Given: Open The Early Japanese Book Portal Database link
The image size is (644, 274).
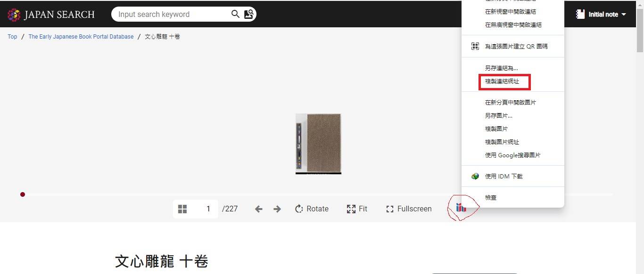Looking at the screenshot, I should (81, 36).
